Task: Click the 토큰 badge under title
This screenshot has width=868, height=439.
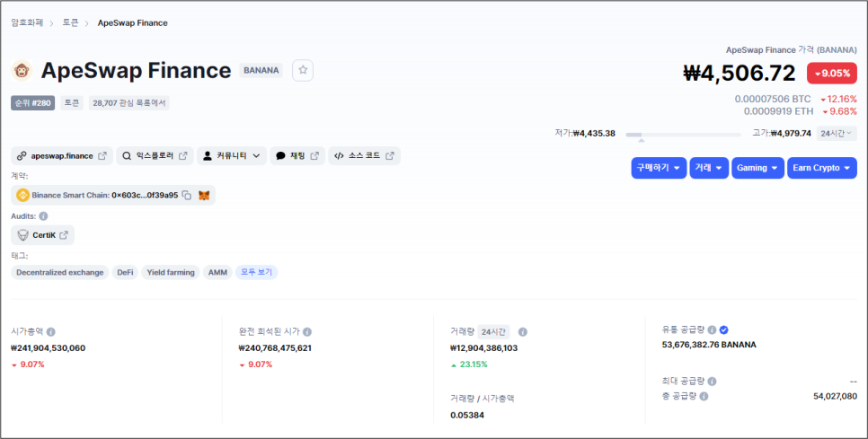Action: tap(72, 103)
